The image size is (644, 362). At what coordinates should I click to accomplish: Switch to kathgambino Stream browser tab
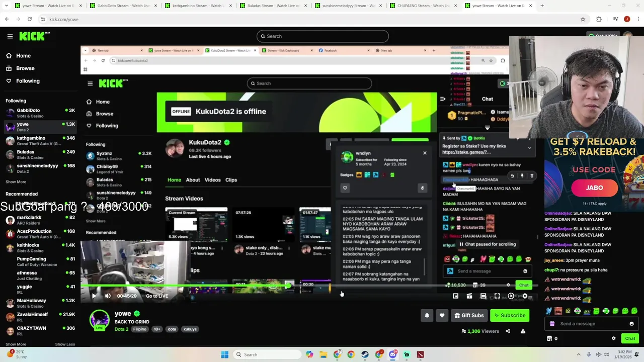tap(198, 6)
